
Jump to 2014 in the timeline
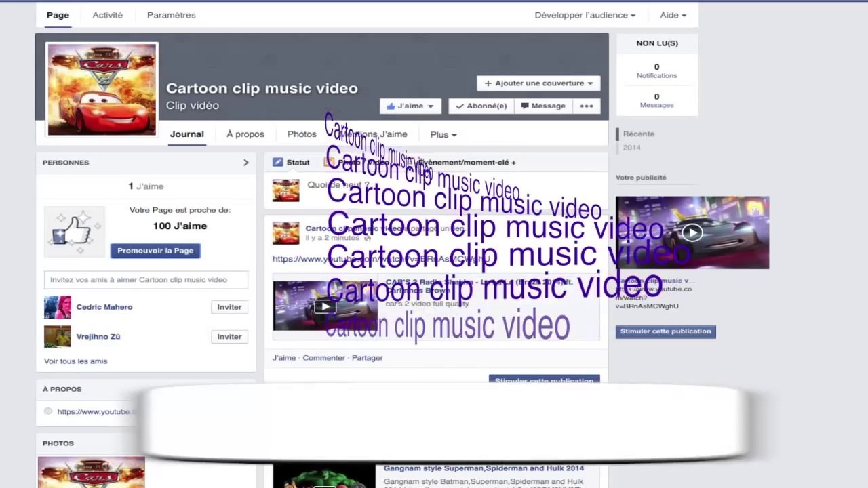pyautogui.click(x=631, y=148)
